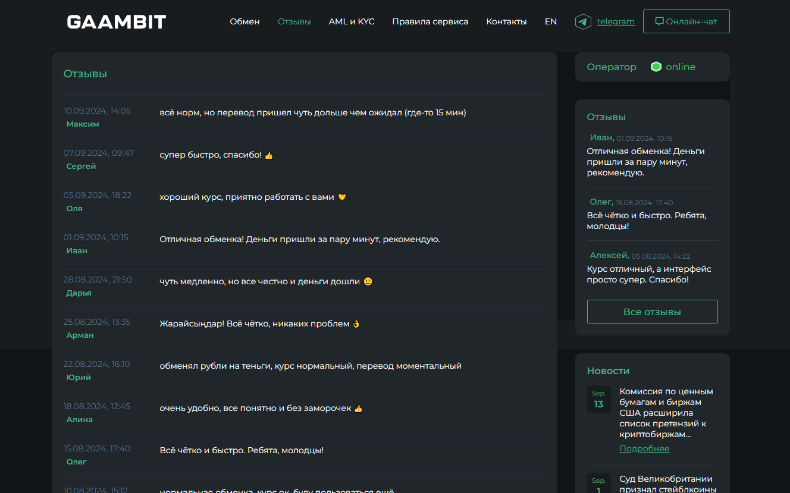The height and width of the screenshot is (493, 790).
Task: Click author name Оля
Action: point(74,208)
